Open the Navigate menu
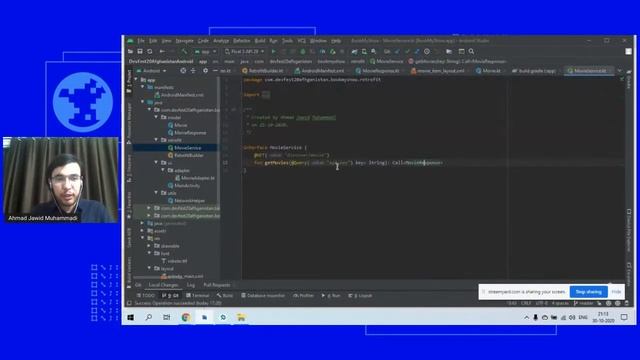Screen dimensions: 640x360 click(x=184, y=41)
